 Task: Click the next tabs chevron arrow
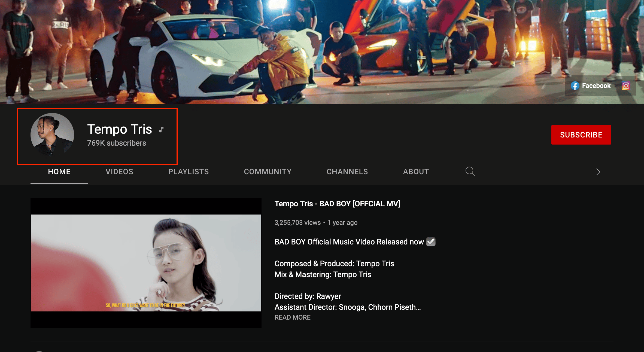[598, 172]
